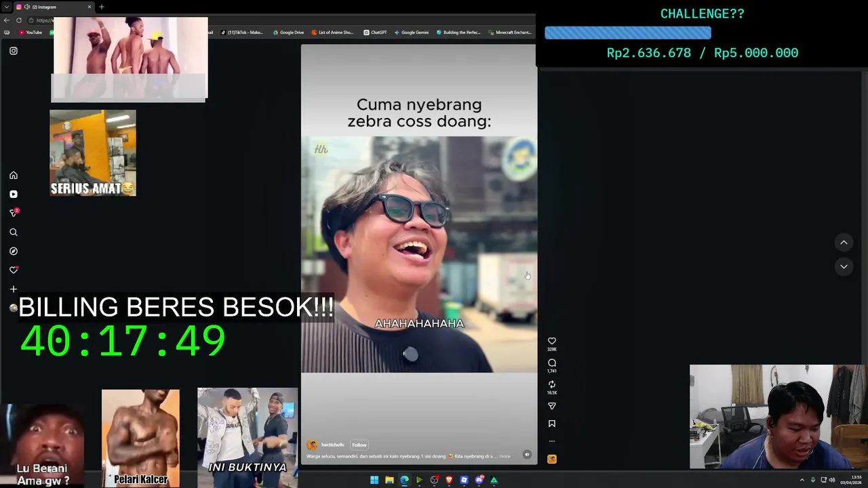Screen dimensions: 868x488
Task: Open Discord from the taskbar
Action: 479,480
